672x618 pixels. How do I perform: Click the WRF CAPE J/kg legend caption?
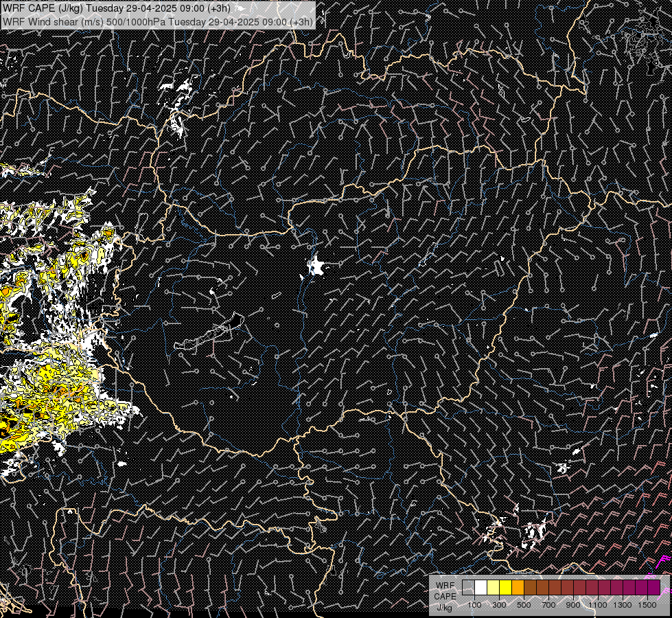pos(445,597)
